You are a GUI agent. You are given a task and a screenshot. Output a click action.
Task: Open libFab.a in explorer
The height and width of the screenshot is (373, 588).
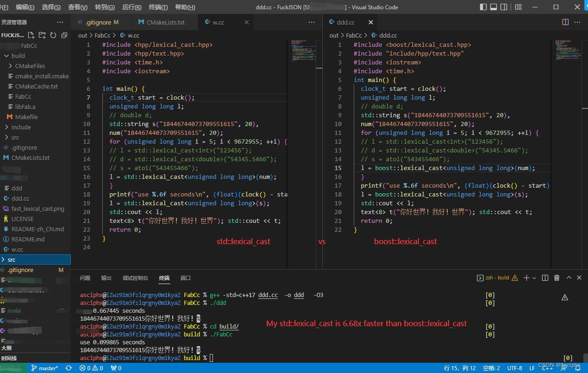coord(36,107)
